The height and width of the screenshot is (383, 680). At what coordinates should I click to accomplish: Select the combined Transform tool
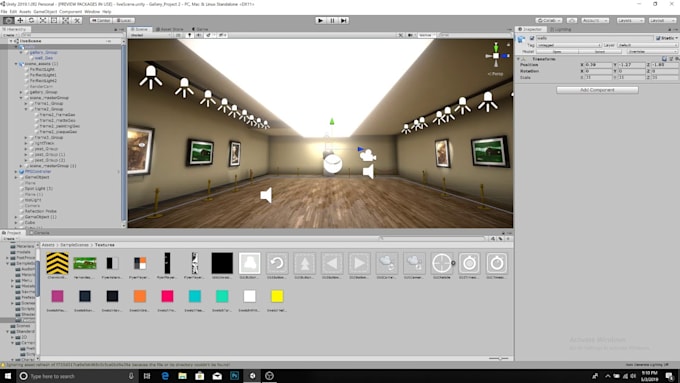65,20
